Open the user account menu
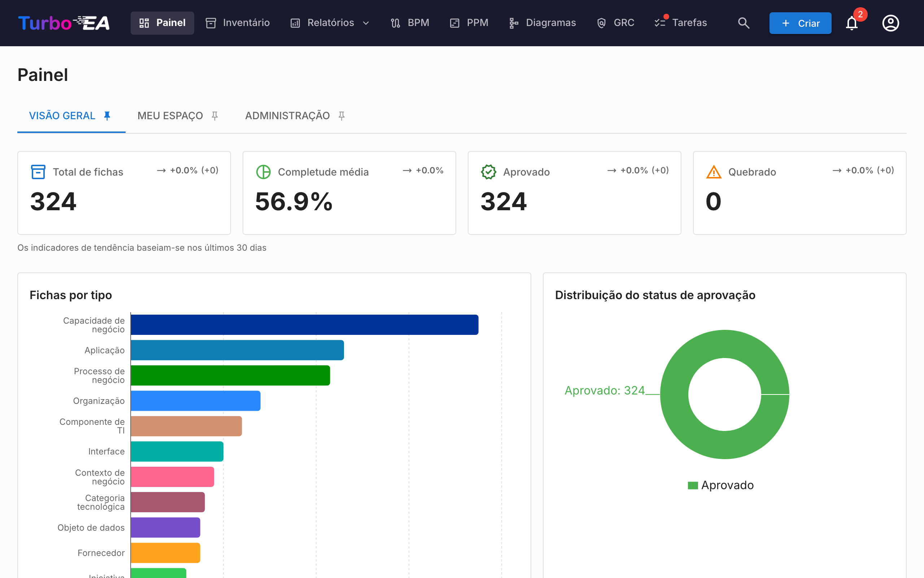The image size is (924, 578). [890, 23]
